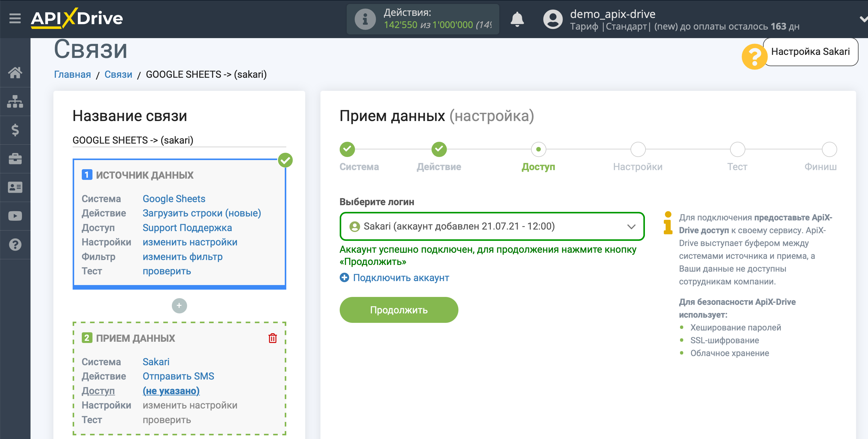Open Google Sheets system link

pos(174,199)
